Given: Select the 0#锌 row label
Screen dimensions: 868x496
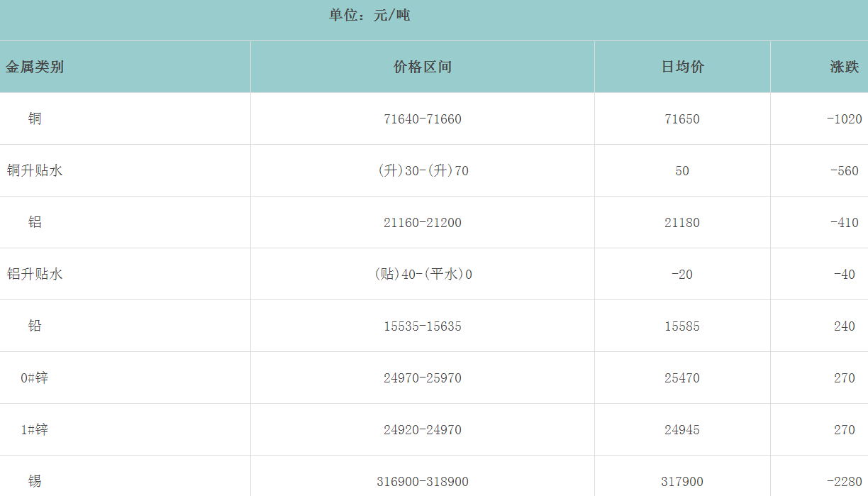Looking at the screenshot, I should tap(35, 378).
